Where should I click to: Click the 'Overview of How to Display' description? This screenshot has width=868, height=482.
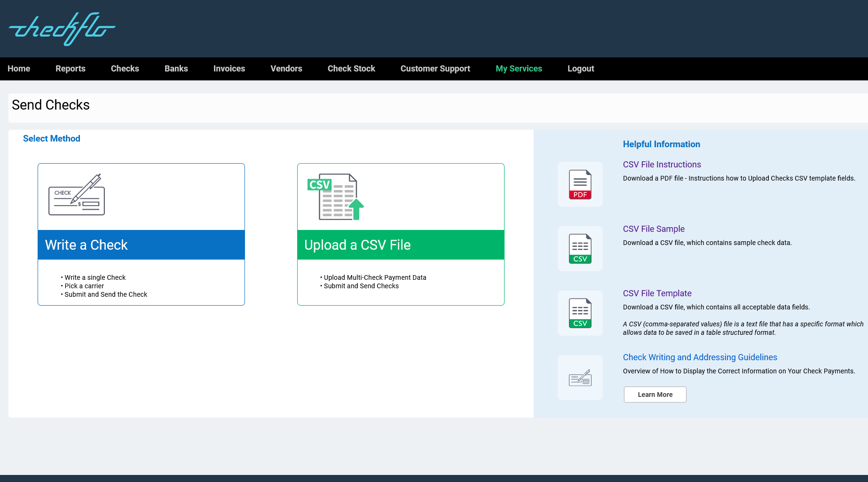(x=739, y=371)
